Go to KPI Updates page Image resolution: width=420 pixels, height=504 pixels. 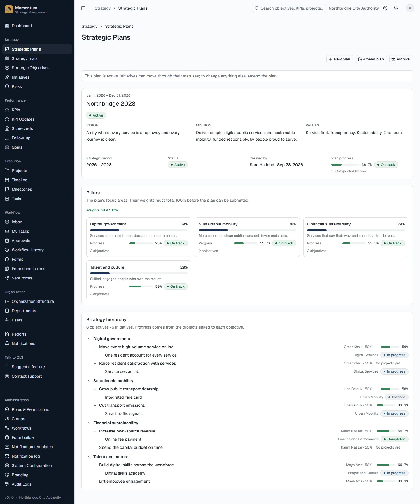[37, 119]
